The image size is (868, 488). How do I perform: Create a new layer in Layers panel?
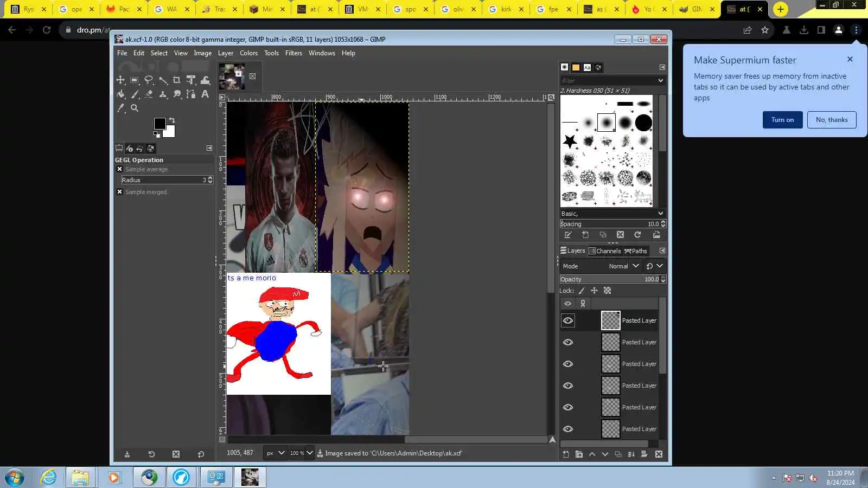tap(566, 454)
